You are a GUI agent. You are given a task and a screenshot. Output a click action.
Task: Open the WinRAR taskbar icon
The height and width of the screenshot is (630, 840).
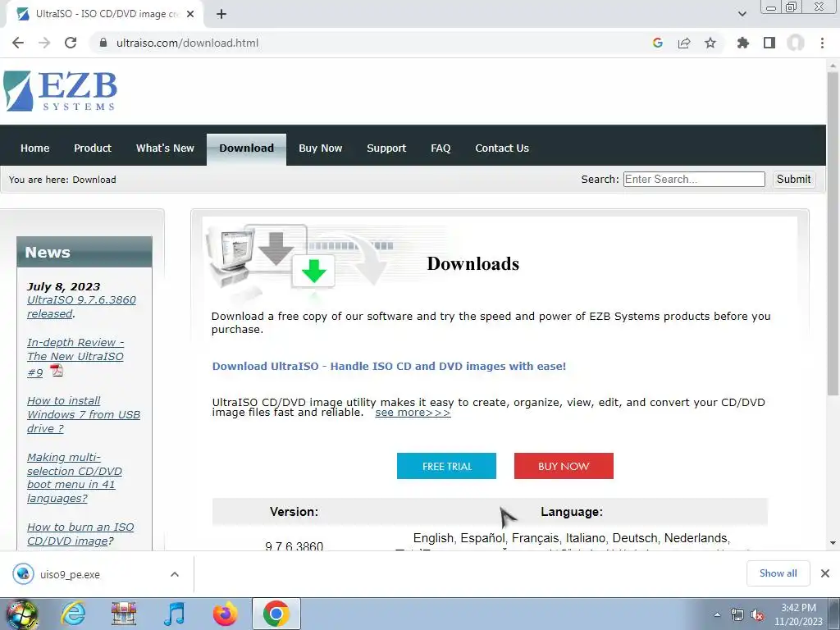pos(124,614)
